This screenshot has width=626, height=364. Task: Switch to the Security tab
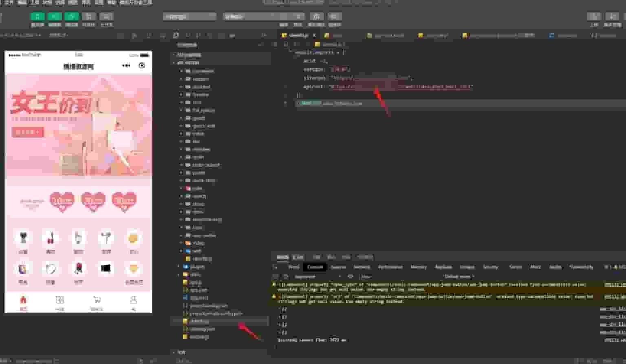click(490, 267)
